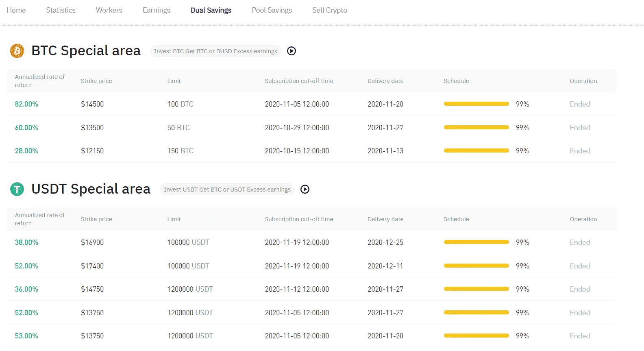Click Ended button for $12150 strike row

click(580, 151)
